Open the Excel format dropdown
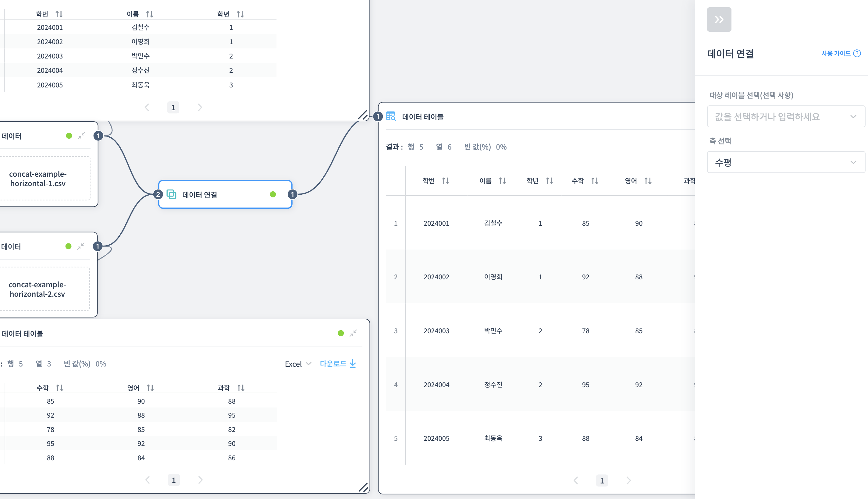The width and height of the screenshot is (868, 499). click(297, 364)
